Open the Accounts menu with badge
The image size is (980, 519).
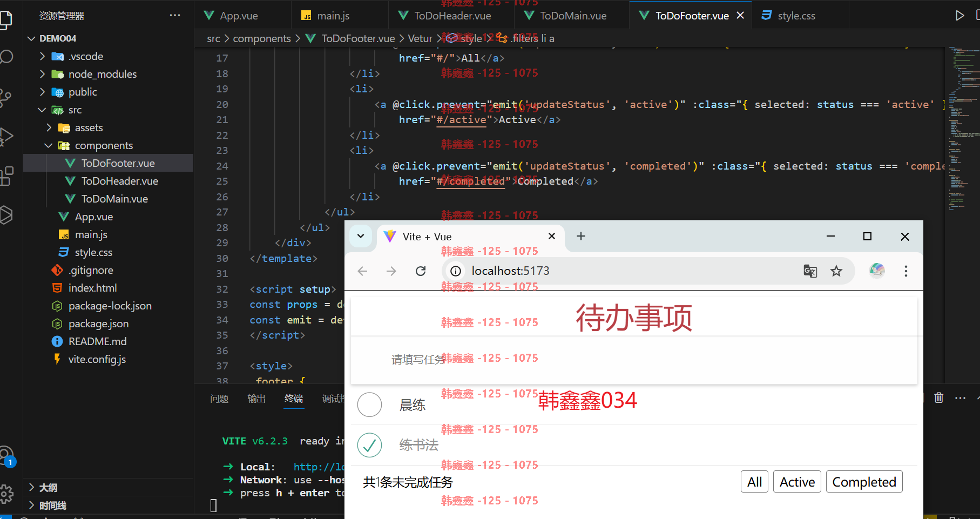click(6, 456)
